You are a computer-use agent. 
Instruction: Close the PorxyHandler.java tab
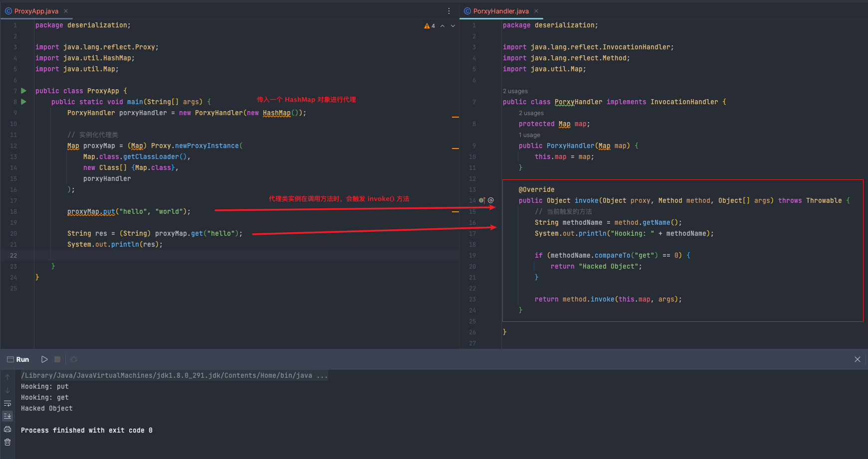point(536,11)
